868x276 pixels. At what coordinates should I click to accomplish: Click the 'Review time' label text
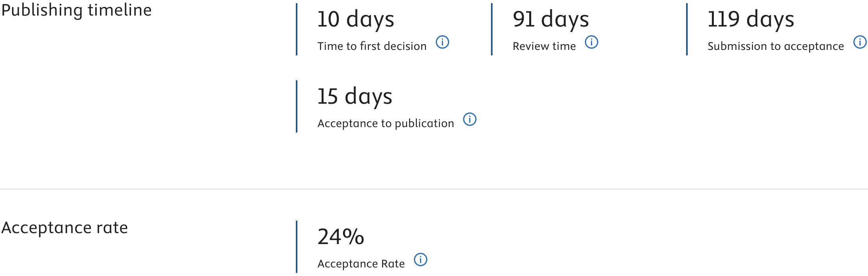pos(544,46)
